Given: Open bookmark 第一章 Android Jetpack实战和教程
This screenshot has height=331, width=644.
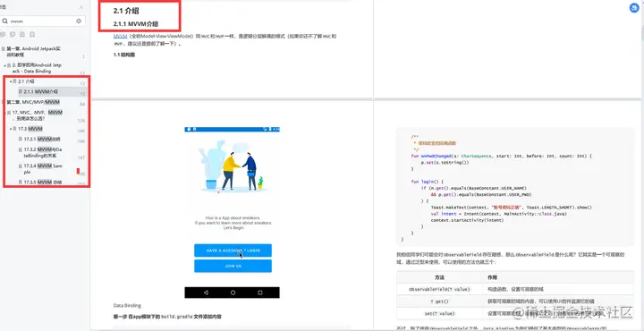Looking at the screenshot, I should tap(34, 51).
